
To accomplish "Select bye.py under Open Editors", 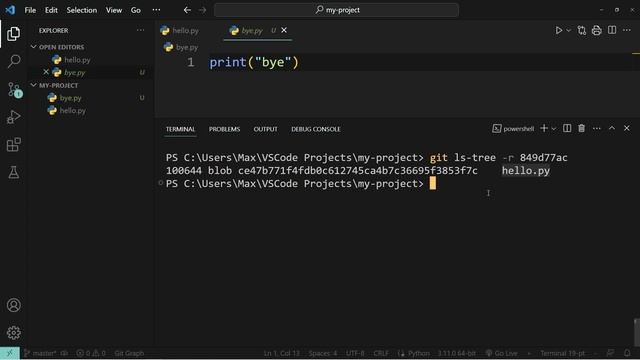I will coord(74,73).
